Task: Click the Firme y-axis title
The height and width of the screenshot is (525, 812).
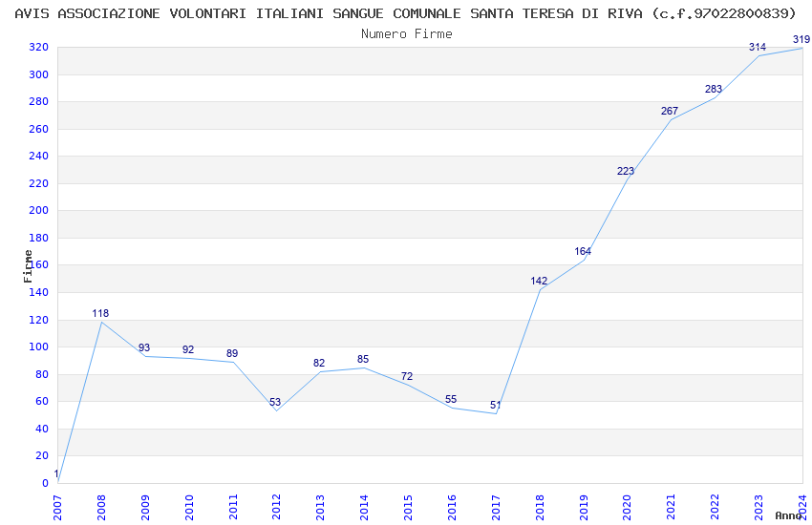Action: 29,266
